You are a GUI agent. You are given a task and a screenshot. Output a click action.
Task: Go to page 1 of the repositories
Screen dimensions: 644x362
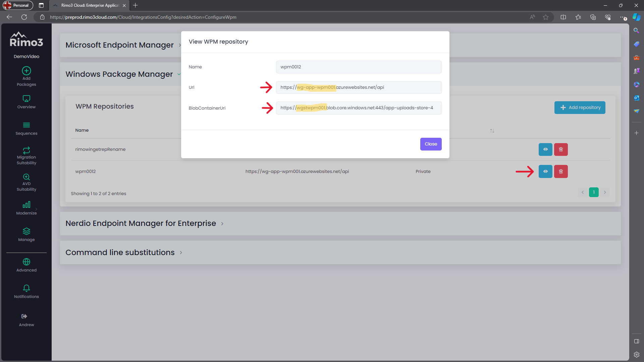[594, 192]
